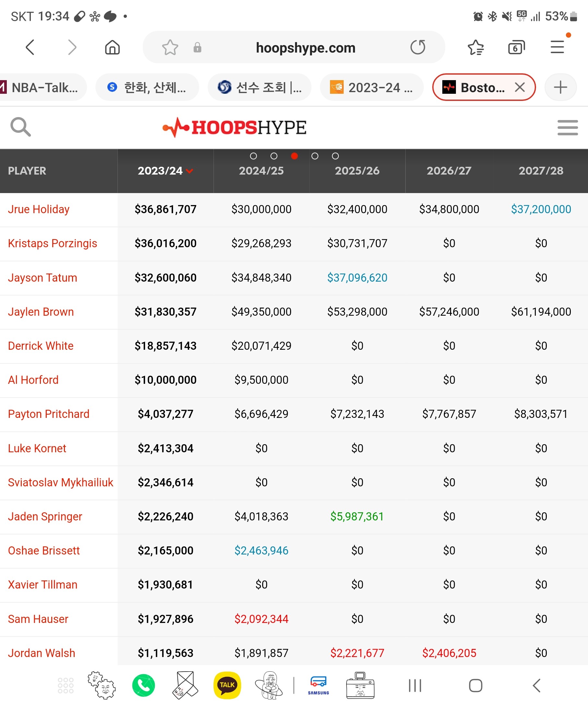
Task: Select the fifth carousel page dot
Action: coord(335,156)
